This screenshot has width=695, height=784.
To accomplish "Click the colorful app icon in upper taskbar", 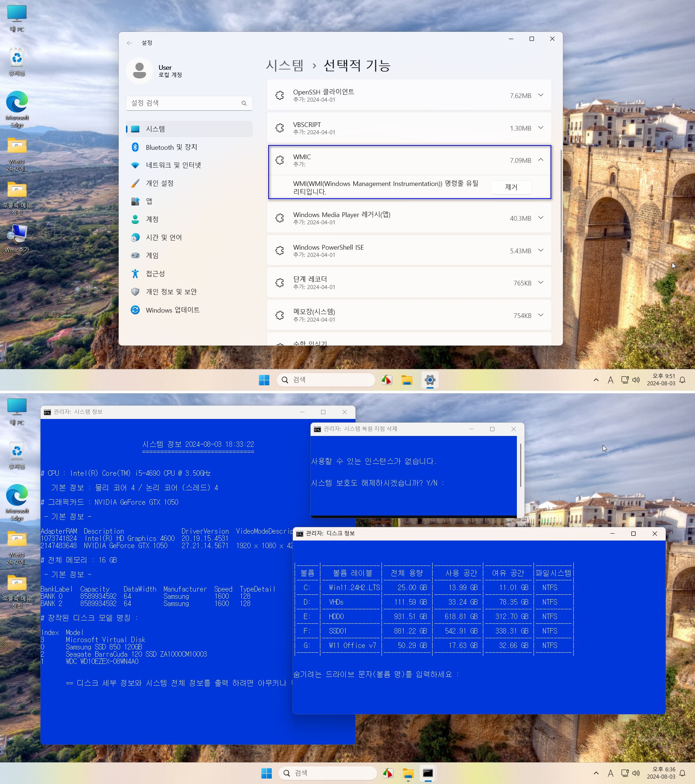I will click(x=387, y=380).
